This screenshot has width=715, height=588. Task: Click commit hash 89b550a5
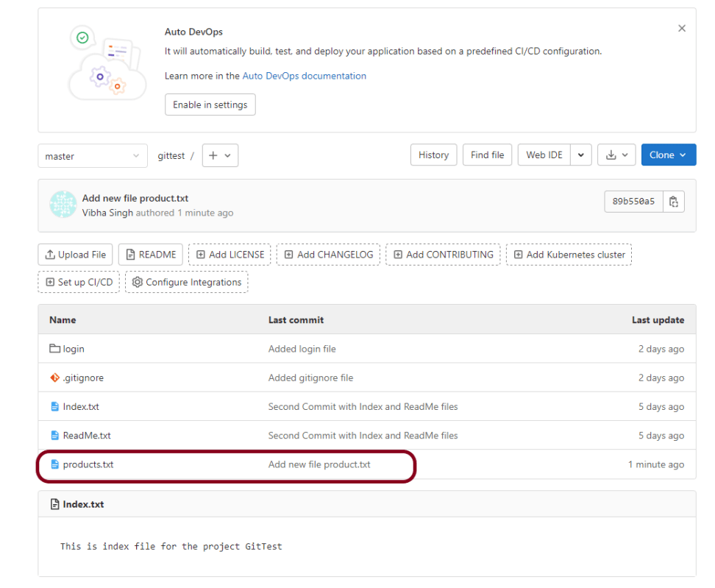pos(633,202)
